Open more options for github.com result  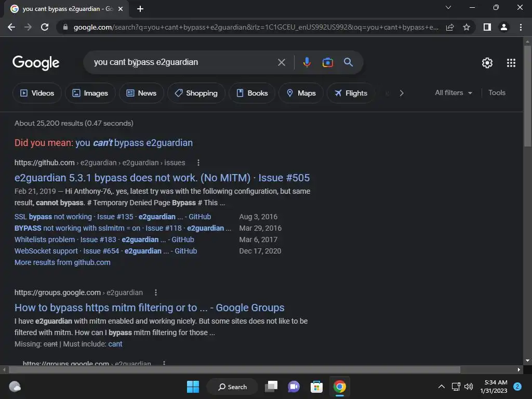(x=198, y=163)
